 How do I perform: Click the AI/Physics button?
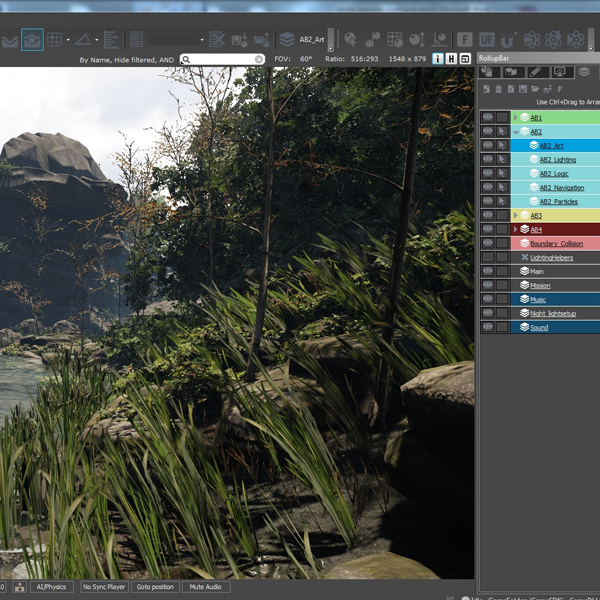pos(51,587)
